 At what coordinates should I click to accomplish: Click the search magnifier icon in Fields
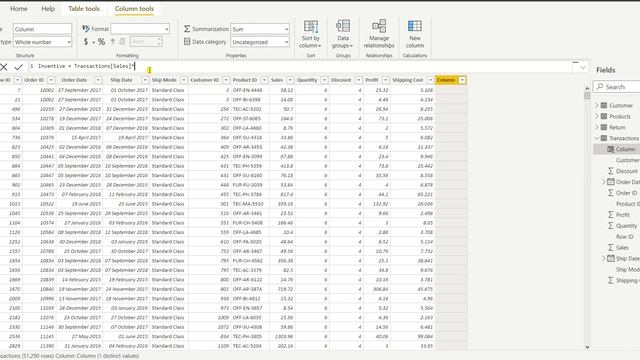tap(600, 87)
